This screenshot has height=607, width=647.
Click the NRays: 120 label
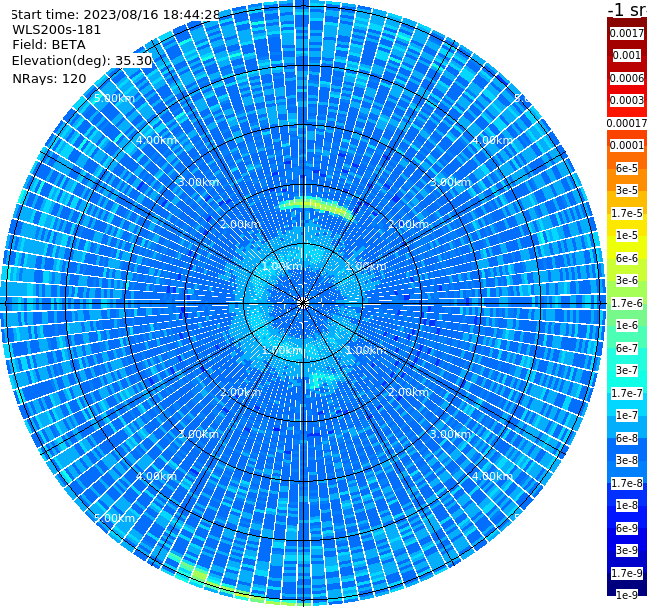pos(49,78)
